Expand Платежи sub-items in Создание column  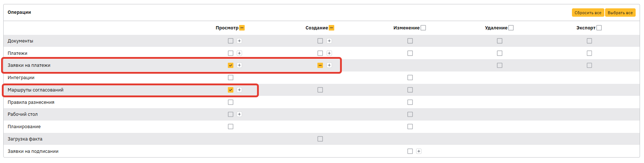[329, 53]
